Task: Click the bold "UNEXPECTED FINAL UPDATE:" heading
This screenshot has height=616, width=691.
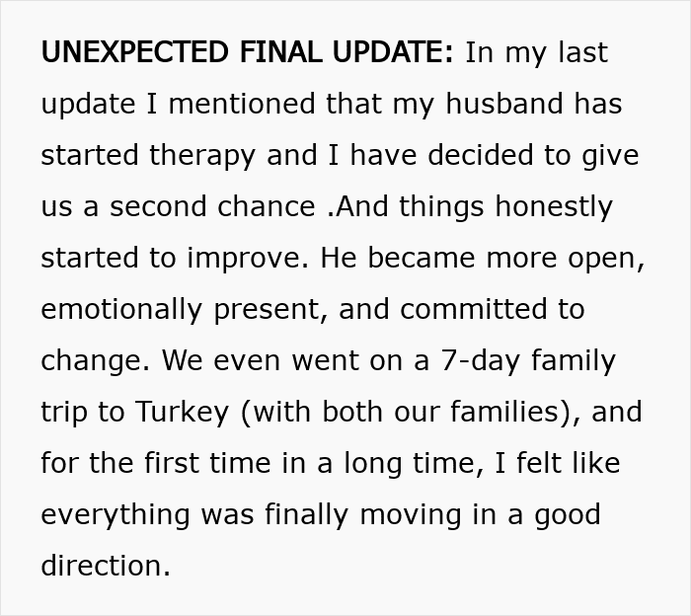Action: 247,52
